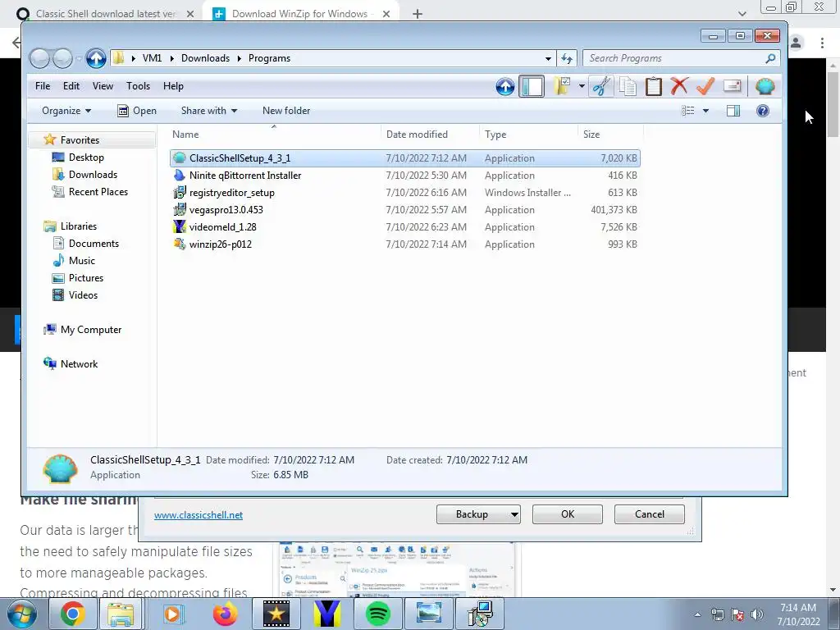Toggle the preview pane icon
The image size is (840, 630).
point(733,111)
